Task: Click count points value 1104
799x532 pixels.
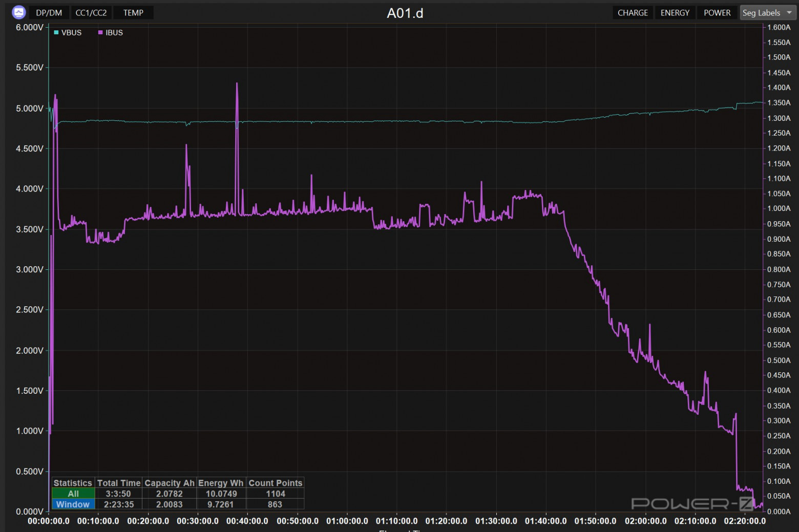Action: click(x=276, y=494)
